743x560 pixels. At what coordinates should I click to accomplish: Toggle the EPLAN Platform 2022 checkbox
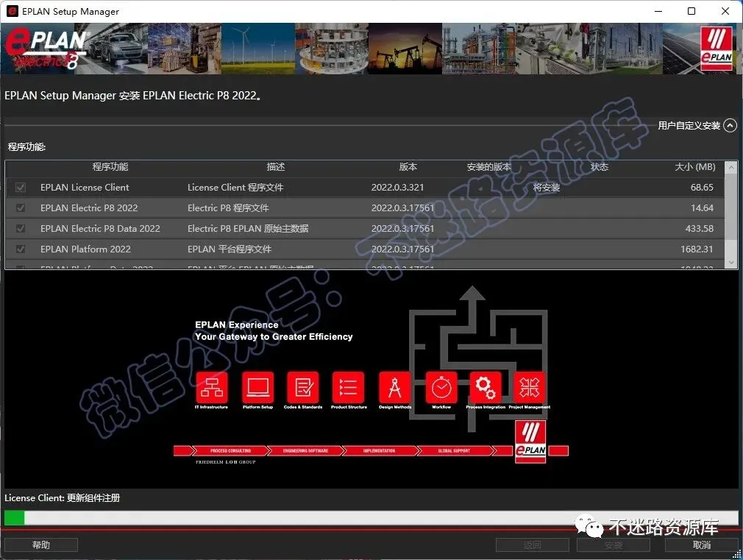tap(21, 249)
